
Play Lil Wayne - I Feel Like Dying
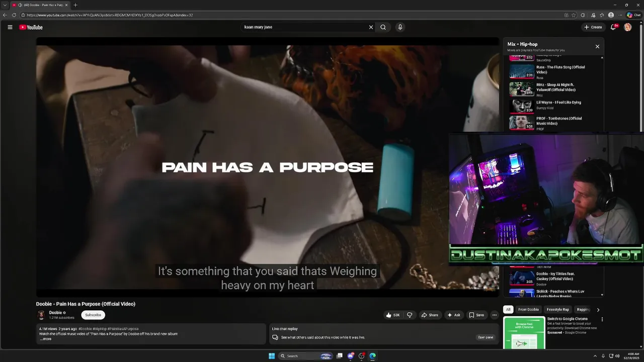(x=556, y=106)
